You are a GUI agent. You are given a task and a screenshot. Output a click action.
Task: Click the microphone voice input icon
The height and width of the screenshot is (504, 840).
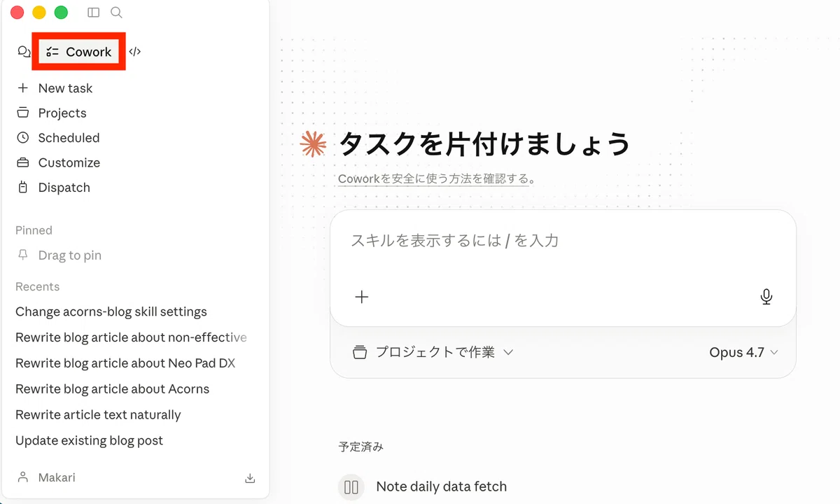pos(766,297)
